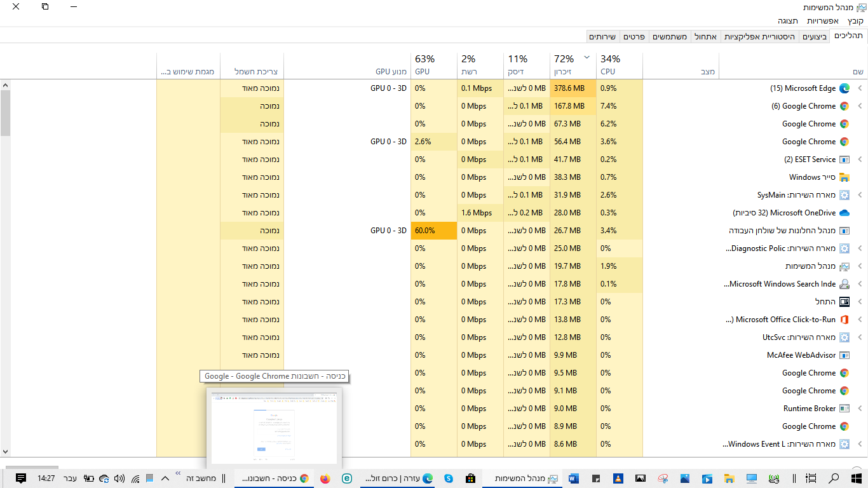
Task: Click the Microsoft Windows Search Indexer icon
Action: pyautogui.click(x=844, y=284)
